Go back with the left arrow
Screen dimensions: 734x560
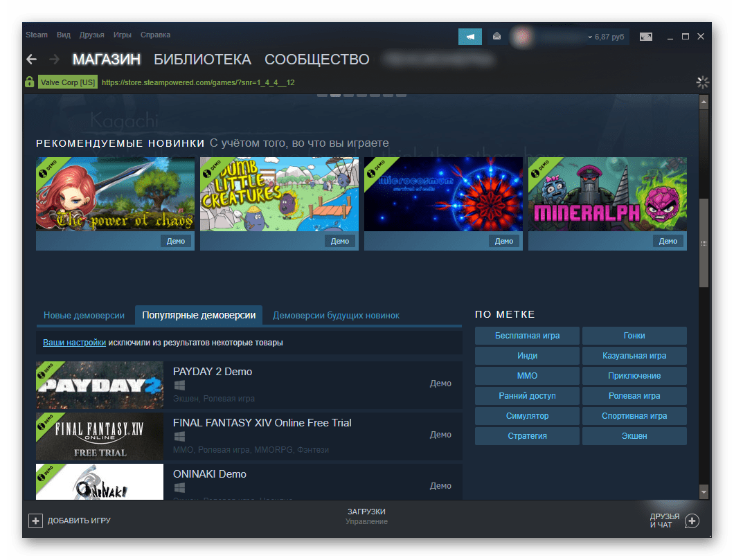click(31, 60)
